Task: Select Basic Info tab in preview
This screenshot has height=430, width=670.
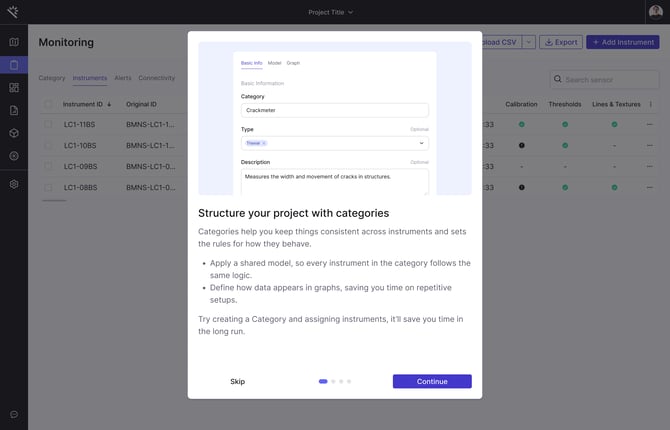Action: 251,63
